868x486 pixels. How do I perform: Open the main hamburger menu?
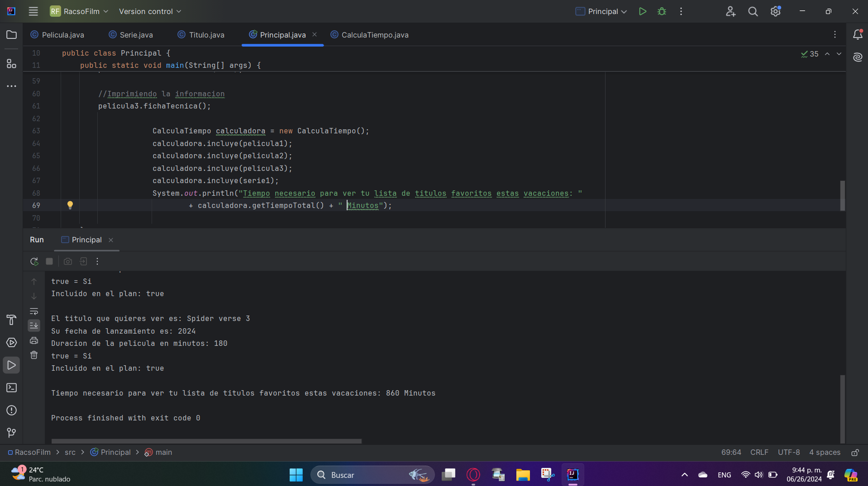(x=33, y=11)
